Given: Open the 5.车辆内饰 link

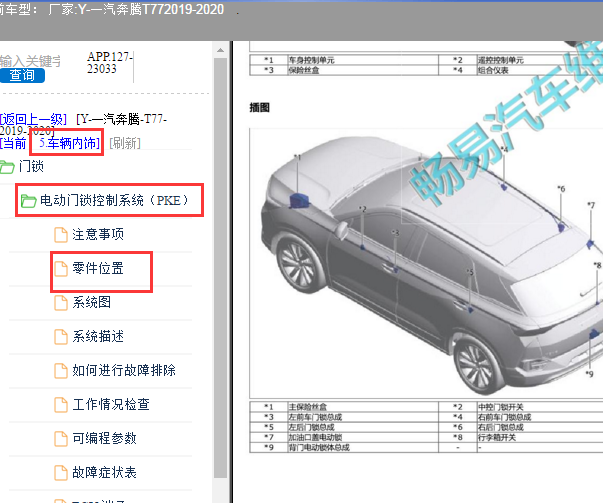Looking at the screenshot, I should pyautogui.click(x=69, y=143).
